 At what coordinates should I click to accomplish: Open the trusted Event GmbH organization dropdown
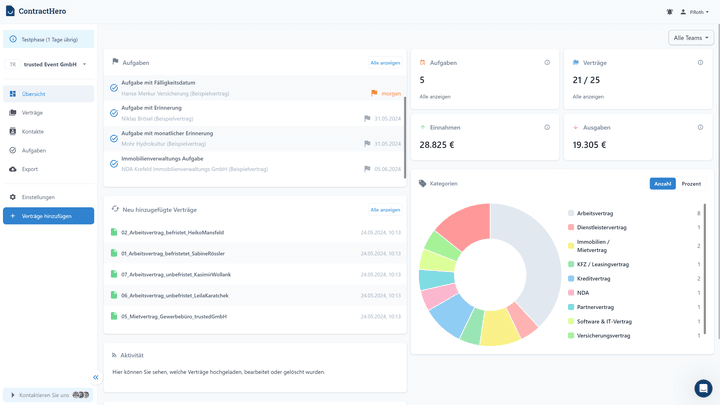pos(48,64)
